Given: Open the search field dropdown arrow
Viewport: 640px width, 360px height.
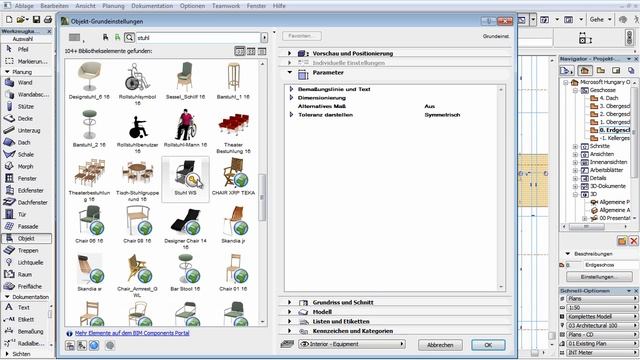Looking at the screenshot, I should click(264, 38).
